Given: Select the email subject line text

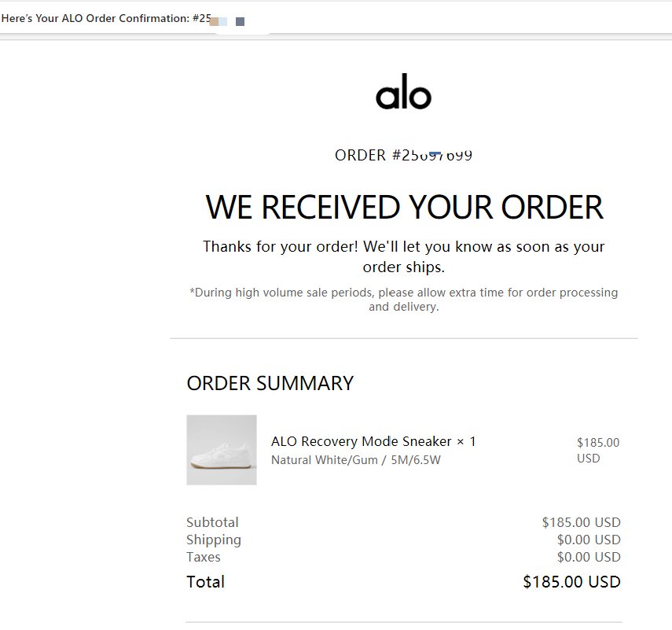Looking at the screenshot, I should (x=106, y=18).
